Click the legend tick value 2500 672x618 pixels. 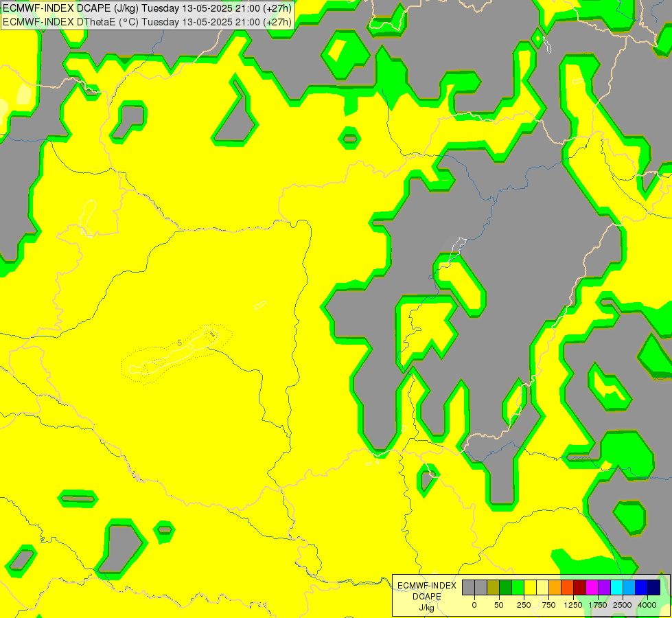click(623, 605)
